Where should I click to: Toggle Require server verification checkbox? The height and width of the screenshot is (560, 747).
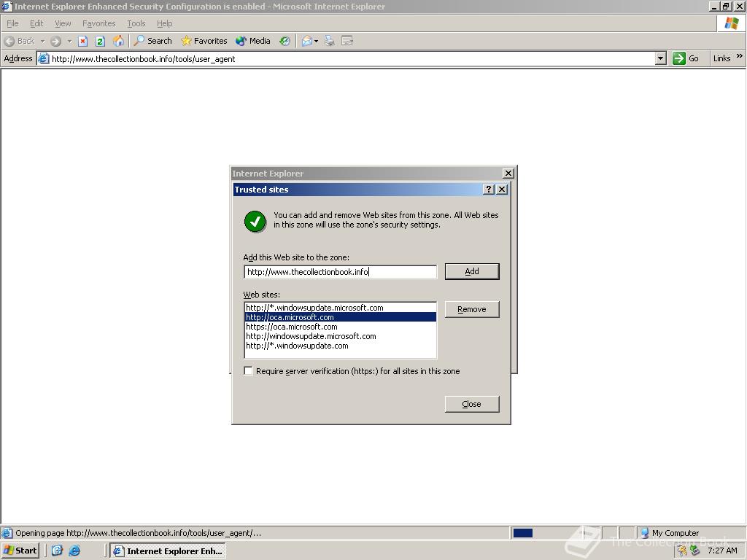coord(248,371)
